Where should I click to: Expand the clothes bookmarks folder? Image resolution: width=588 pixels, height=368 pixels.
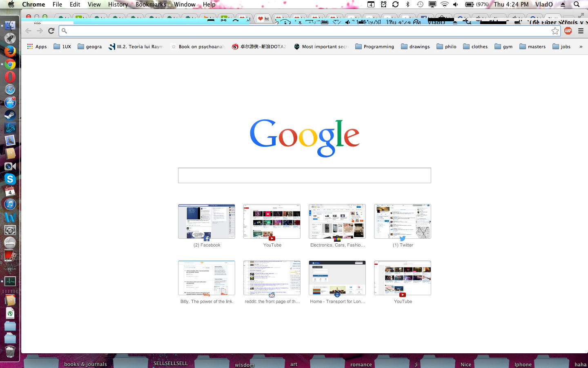475,47
